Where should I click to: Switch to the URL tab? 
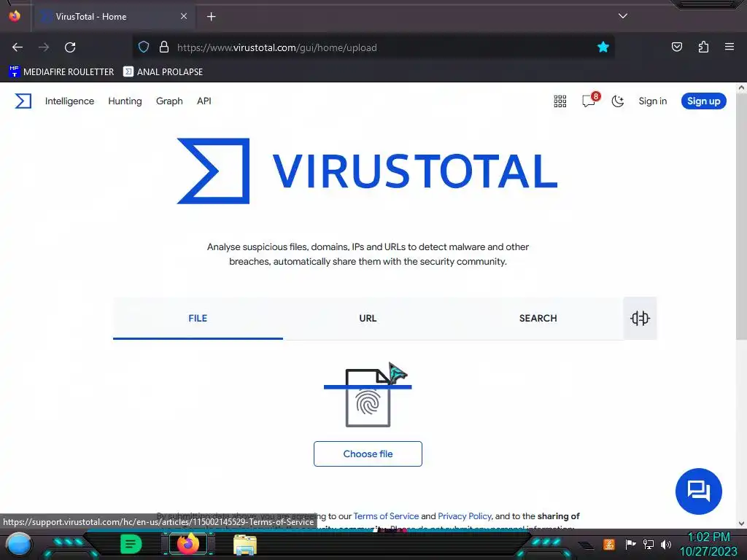click(x=368, y=318)
